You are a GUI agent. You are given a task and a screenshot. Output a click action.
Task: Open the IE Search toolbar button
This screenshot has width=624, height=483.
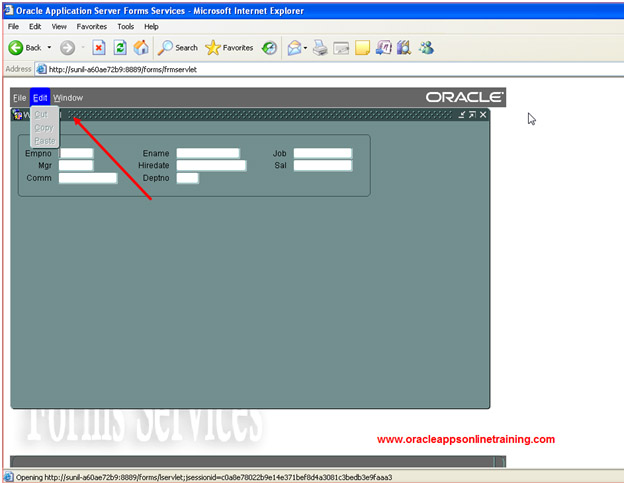[178, 47]
